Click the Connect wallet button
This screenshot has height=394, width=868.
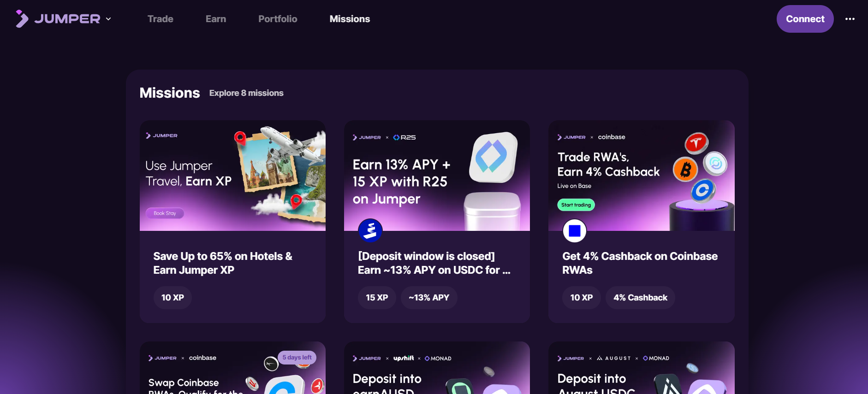click(x=805, y=19)
